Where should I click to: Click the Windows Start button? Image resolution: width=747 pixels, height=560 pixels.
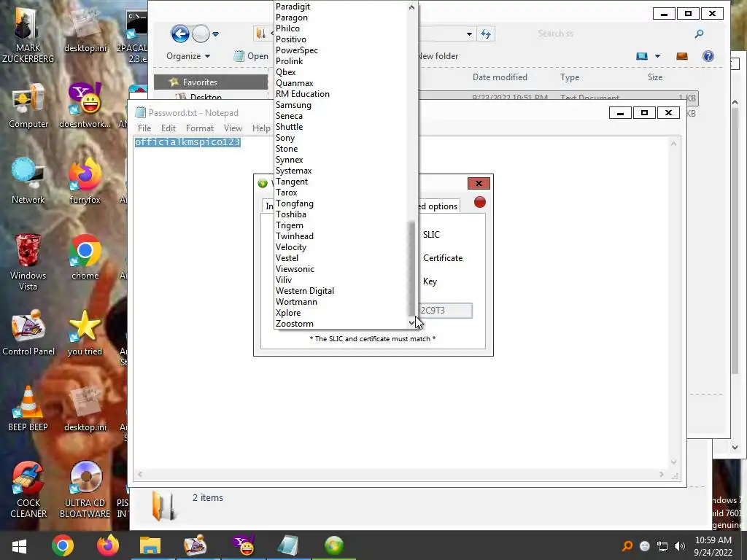(19, 545)
